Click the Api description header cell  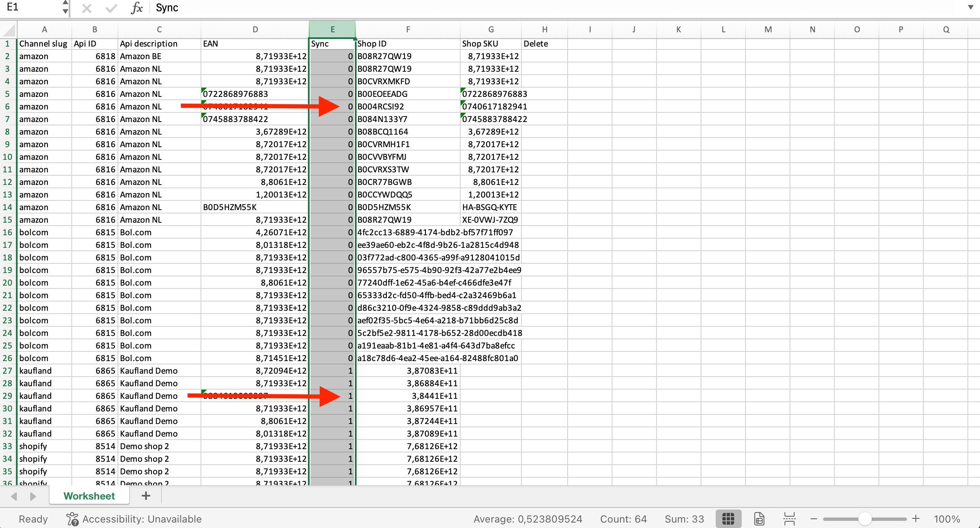pos(159,44)
